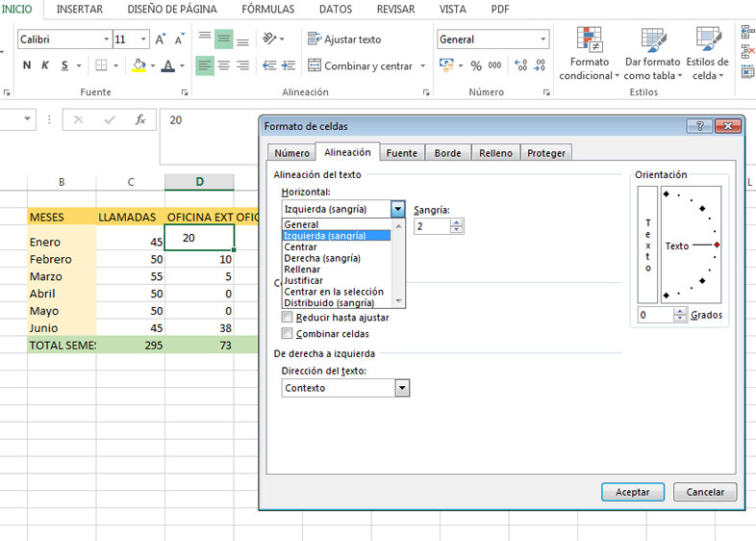
Task: Open Dar formato como tabla
Action: (x=653, y=54)
